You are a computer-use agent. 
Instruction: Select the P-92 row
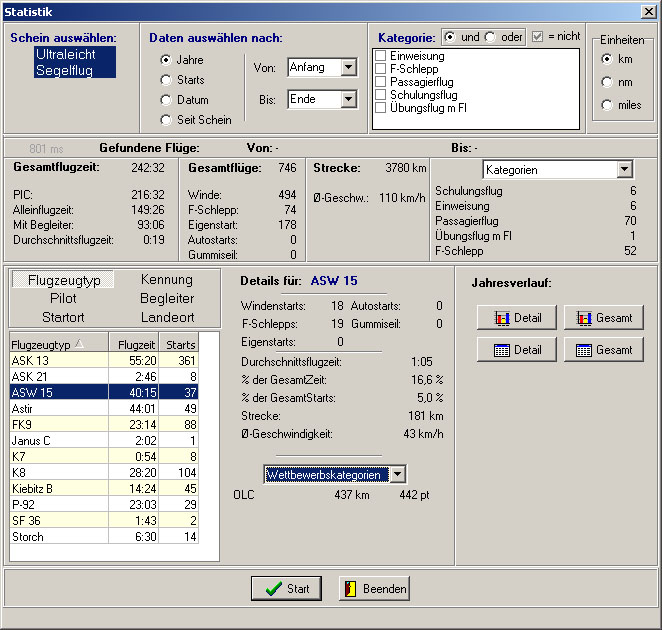pos(104,505)
